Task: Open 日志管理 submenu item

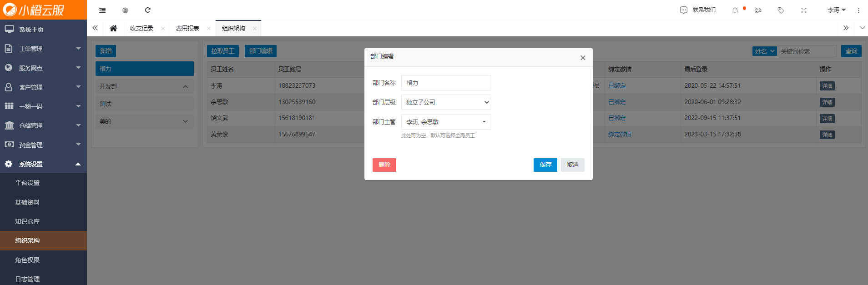Action: pos(43,279)
